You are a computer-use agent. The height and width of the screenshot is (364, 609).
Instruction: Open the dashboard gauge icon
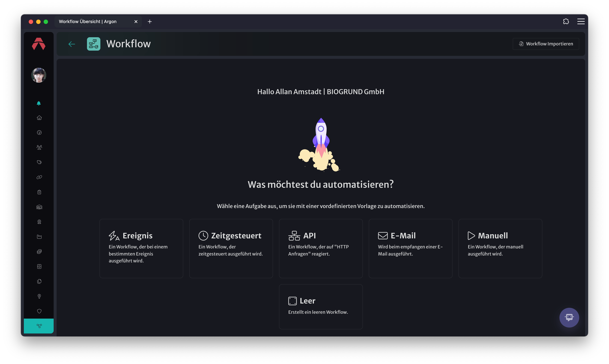(x=39, y=133)
